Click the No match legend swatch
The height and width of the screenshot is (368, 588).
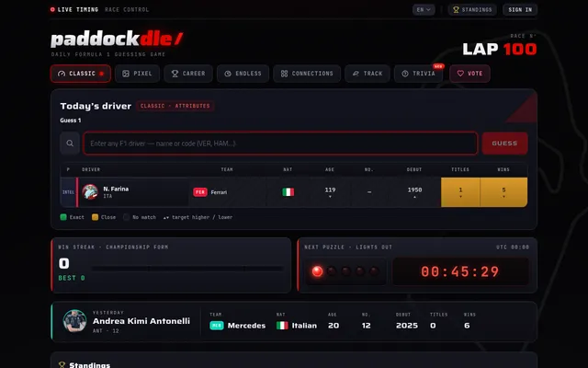click(127, 217)
